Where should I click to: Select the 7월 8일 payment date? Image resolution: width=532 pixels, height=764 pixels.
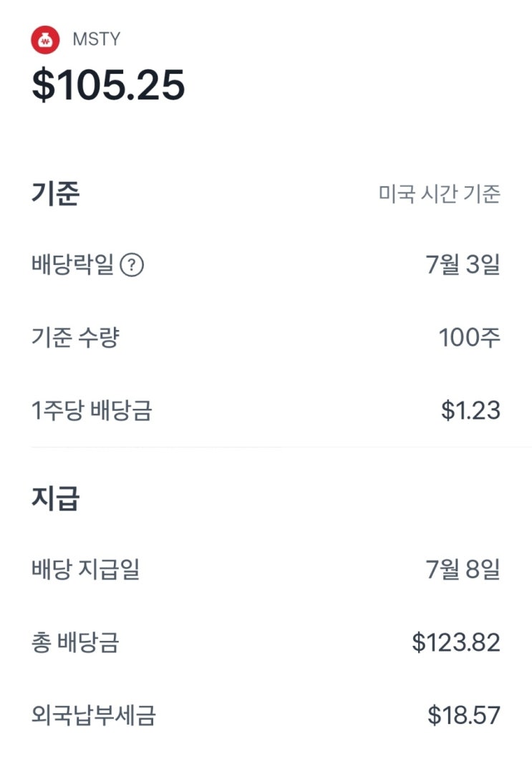pyautogui.click(x=463, y=570)
